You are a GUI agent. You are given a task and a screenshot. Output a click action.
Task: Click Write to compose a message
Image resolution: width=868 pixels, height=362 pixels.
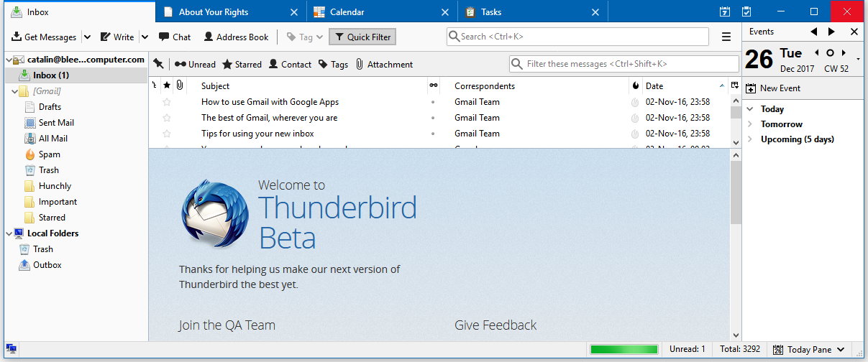(x=117, y=37)
